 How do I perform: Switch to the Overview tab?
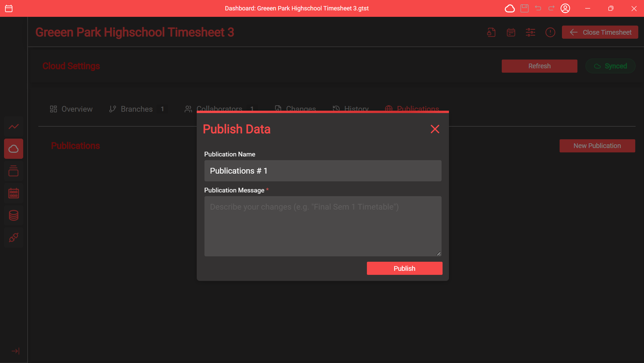point(71,109)
